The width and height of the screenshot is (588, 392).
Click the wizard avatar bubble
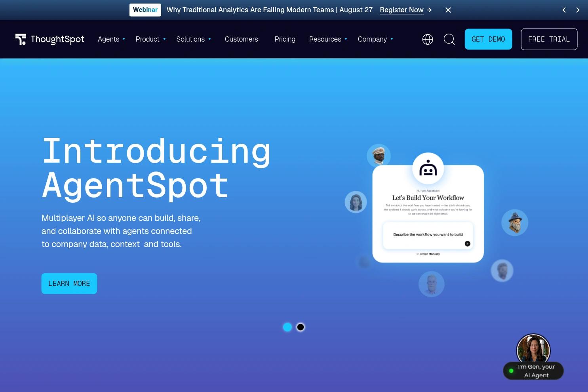(515, 223)
